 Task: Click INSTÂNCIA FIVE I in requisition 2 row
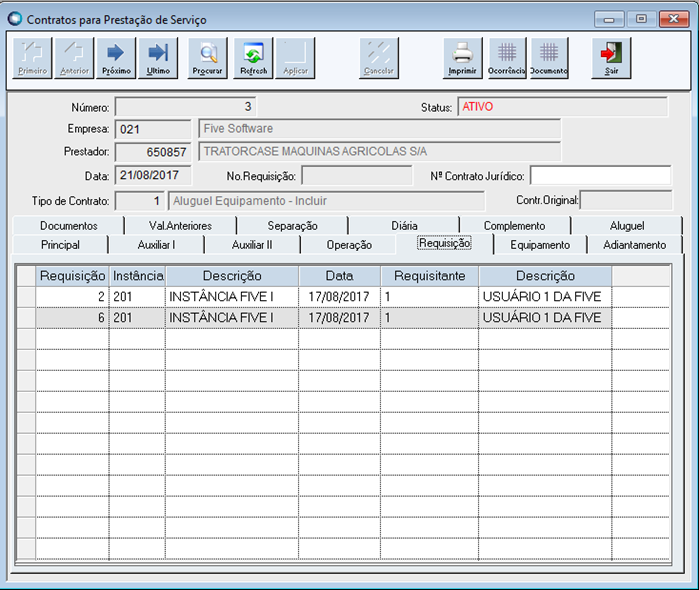232,297
